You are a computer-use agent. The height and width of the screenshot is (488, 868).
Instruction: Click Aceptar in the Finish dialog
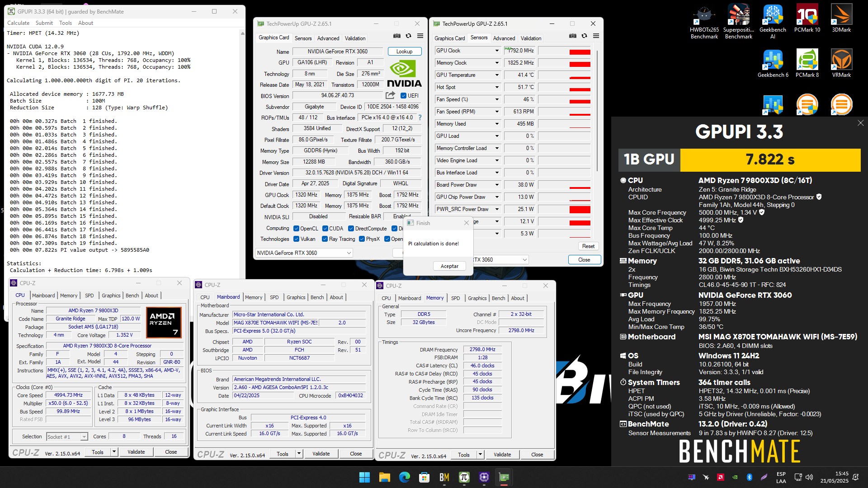click(x=449, y=266)
